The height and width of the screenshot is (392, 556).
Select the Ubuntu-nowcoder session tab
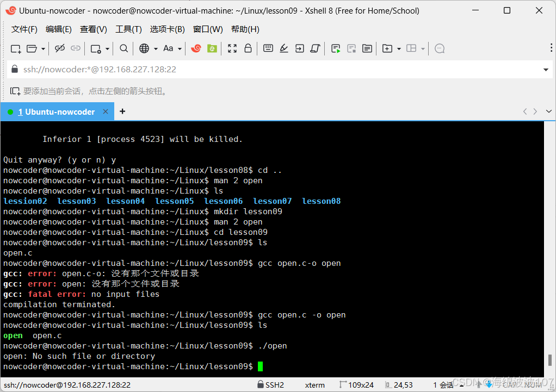(57, 111)
